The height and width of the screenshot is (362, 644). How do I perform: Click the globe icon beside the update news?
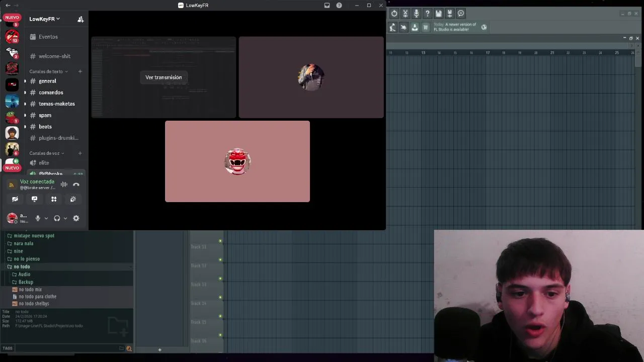484,27
